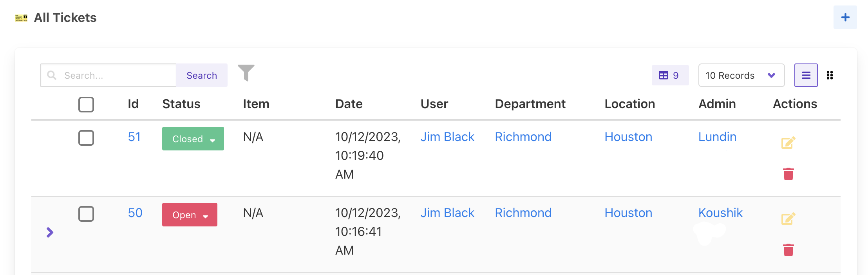
Task: Click the column count table icon button
Action: [x=670, y=75]
